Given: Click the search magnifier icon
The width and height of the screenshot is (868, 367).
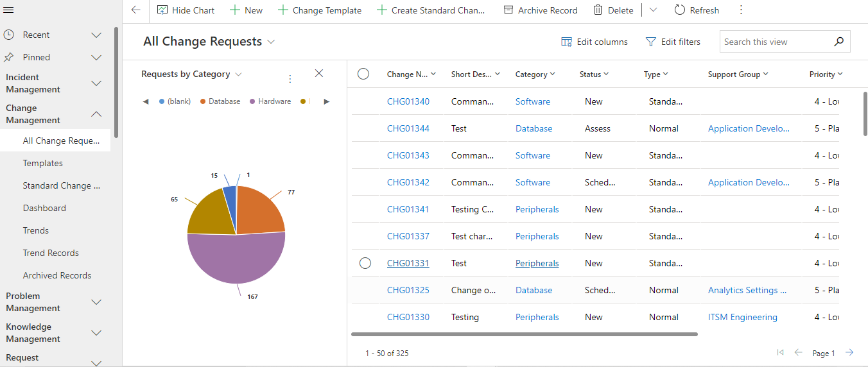Looking at the screenshot, I should pos(838,42).
